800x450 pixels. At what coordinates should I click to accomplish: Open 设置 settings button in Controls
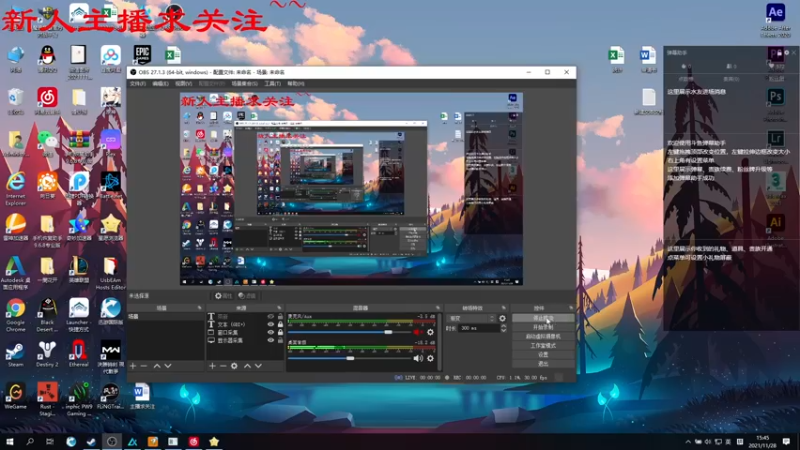(x=543, y=355)
